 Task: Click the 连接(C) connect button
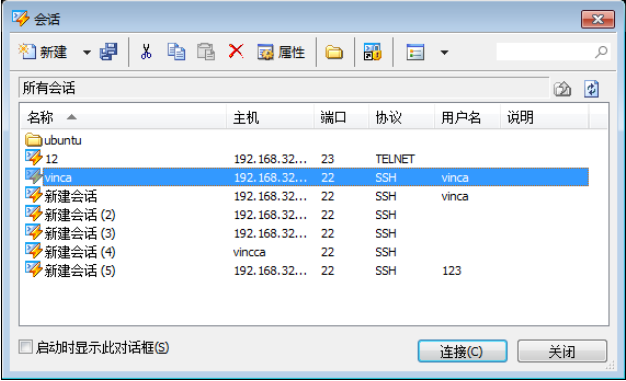pos(462,351)
